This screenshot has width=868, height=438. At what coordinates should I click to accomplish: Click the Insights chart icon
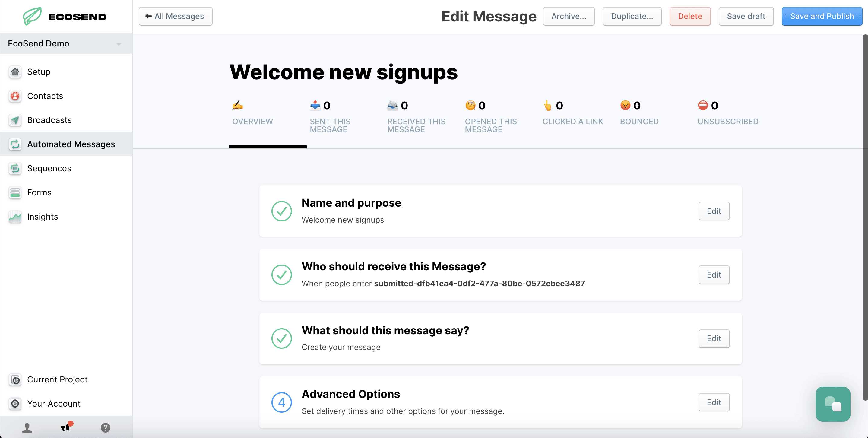[15, 217]
